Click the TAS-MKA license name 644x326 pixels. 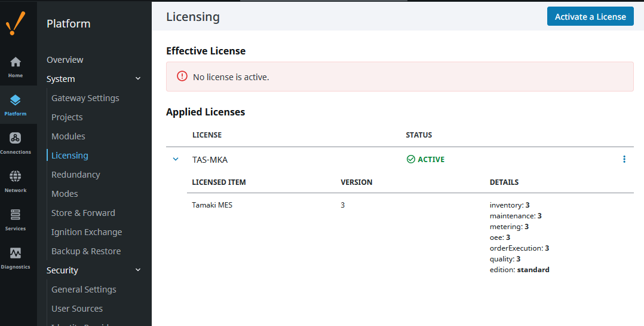210,160
